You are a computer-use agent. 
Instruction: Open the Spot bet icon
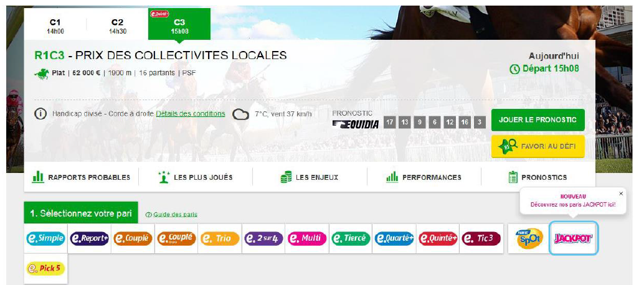tap(529, 238)
